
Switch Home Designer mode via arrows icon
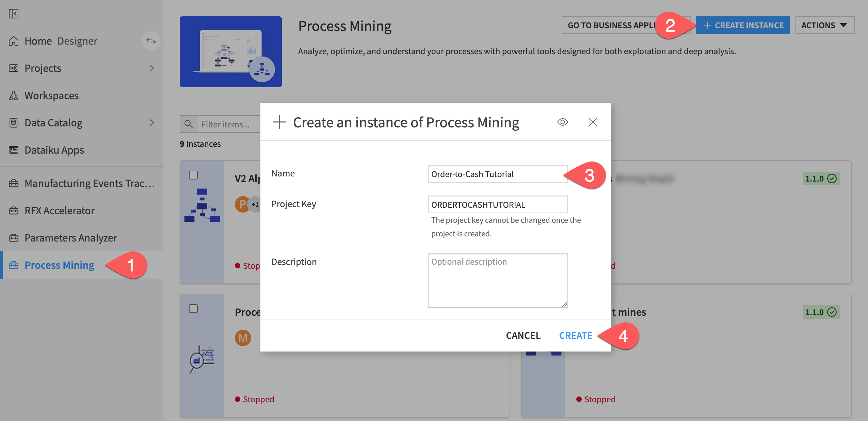click(x=151, y=41)
